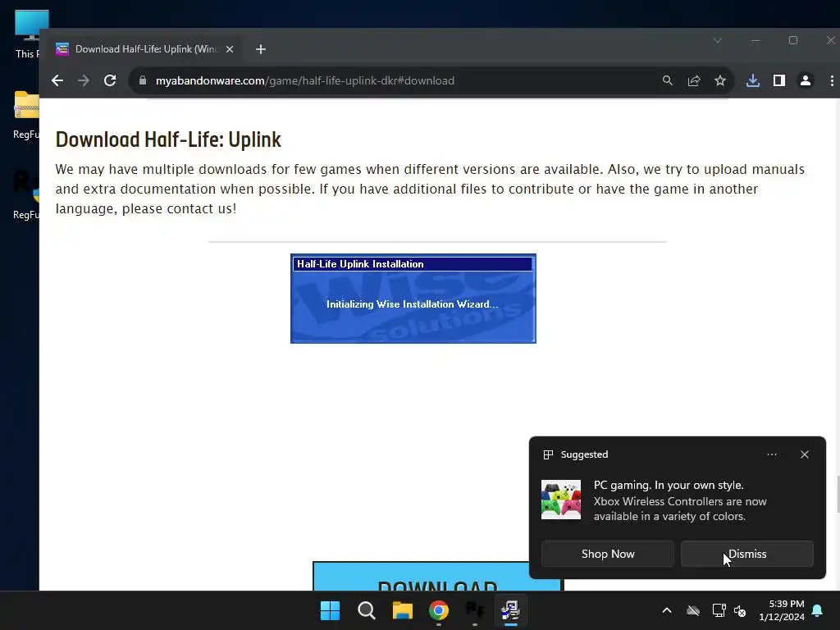Viewport: 840px width, 630px height.
Task: Click the OneDrive cloud tray icon
Action: point(693,610)
